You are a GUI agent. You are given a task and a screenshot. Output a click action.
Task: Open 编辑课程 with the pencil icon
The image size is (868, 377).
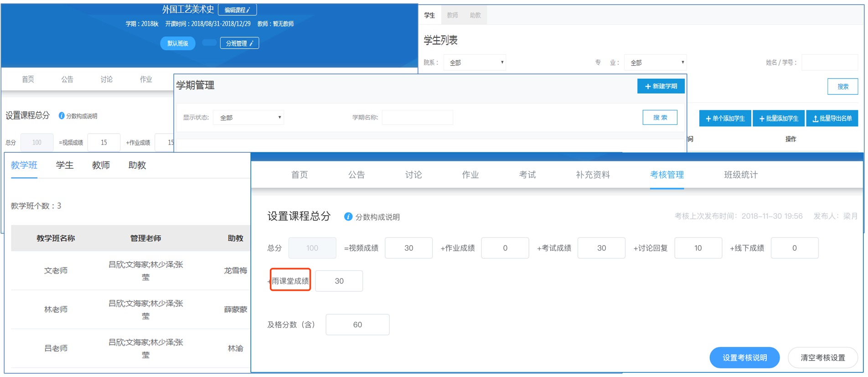pyautogui.click(x=237, y=10)
